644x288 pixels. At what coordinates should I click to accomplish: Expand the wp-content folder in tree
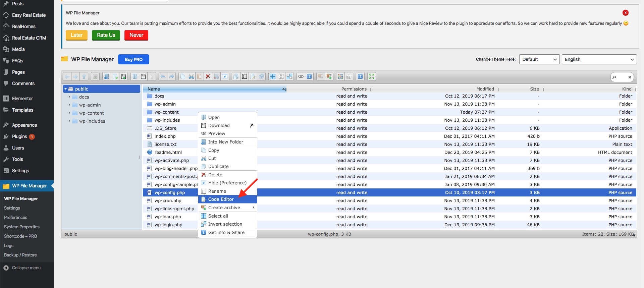tap(69, 113)
